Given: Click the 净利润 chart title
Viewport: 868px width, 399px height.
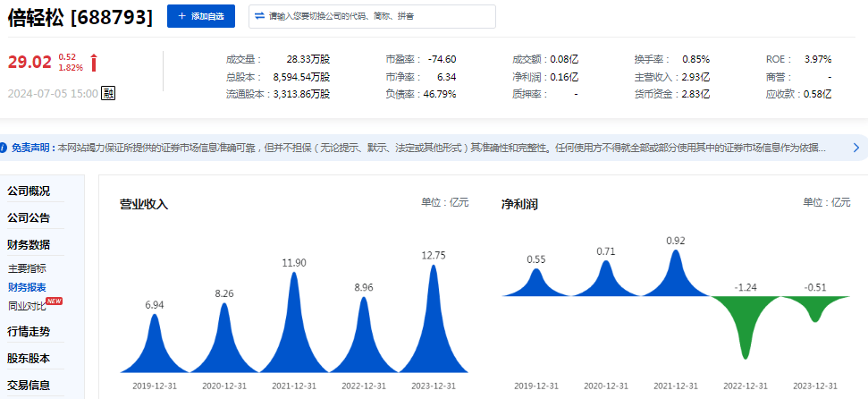Looking at the screenshot, I should click(x=519, y=205).
